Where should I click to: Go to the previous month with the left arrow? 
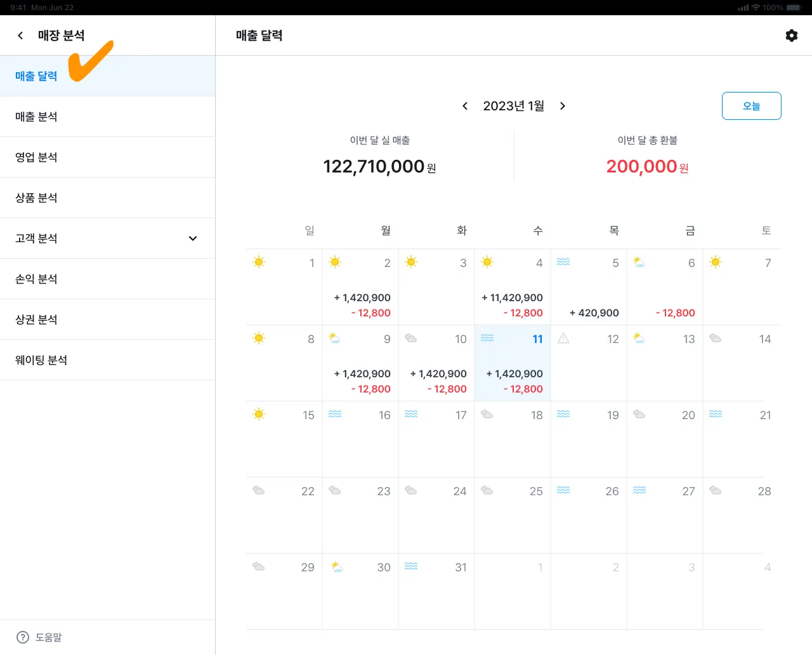[x=465, y=106]
